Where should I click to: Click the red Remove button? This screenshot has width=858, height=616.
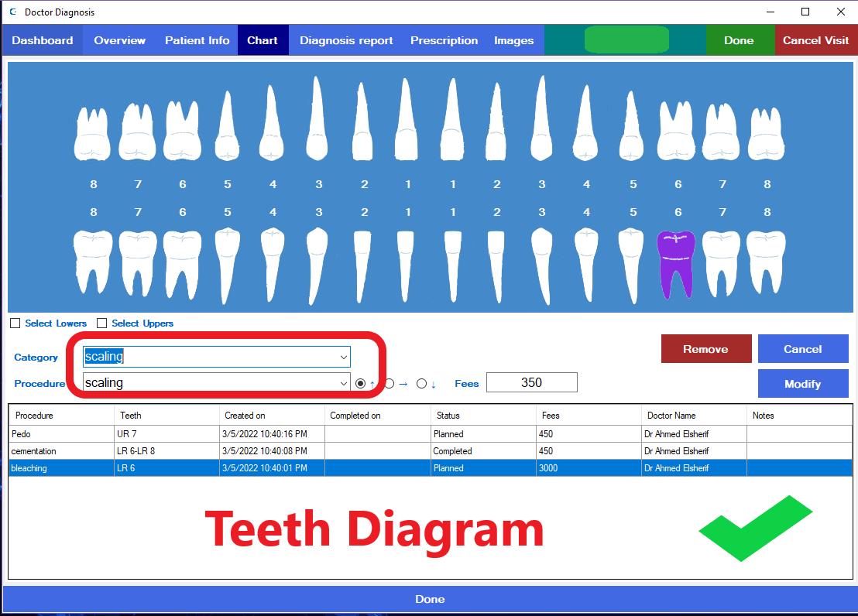coord(706,349)
